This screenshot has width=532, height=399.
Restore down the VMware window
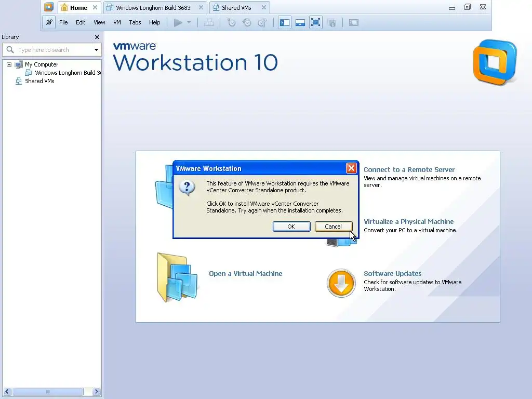coord(467,7)
